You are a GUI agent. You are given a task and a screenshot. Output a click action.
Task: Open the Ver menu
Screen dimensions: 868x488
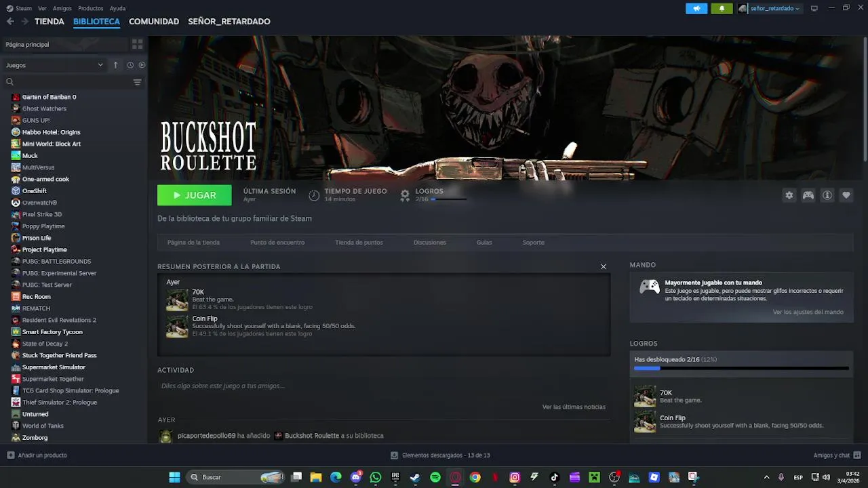pyautogui.click(x=43, y=8)
